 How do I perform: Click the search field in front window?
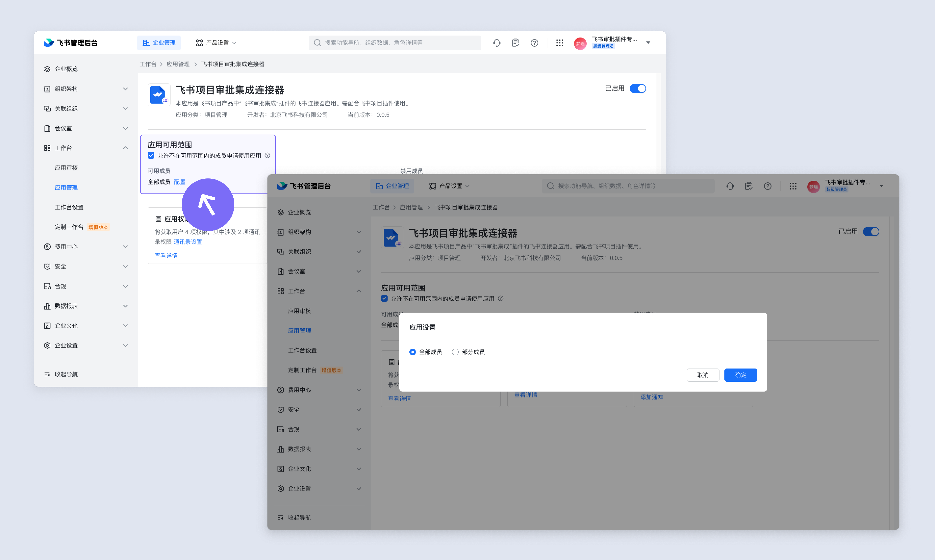click(628, 186)
